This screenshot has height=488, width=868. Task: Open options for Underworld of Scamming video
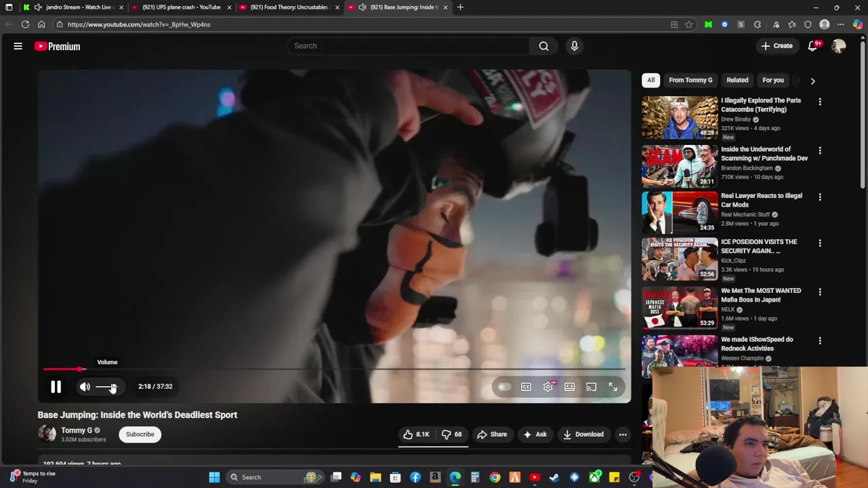(x=820, y=150)
